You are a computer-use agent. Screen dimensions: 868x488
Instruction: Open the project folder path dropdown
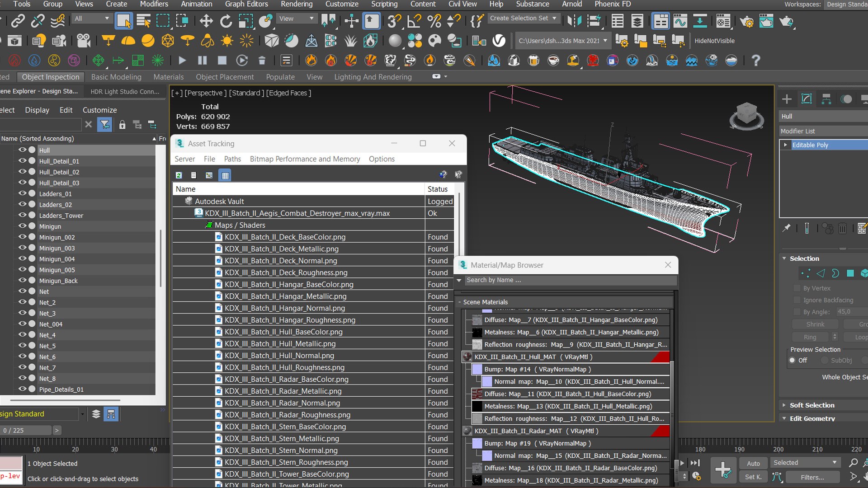click(563, 41)
